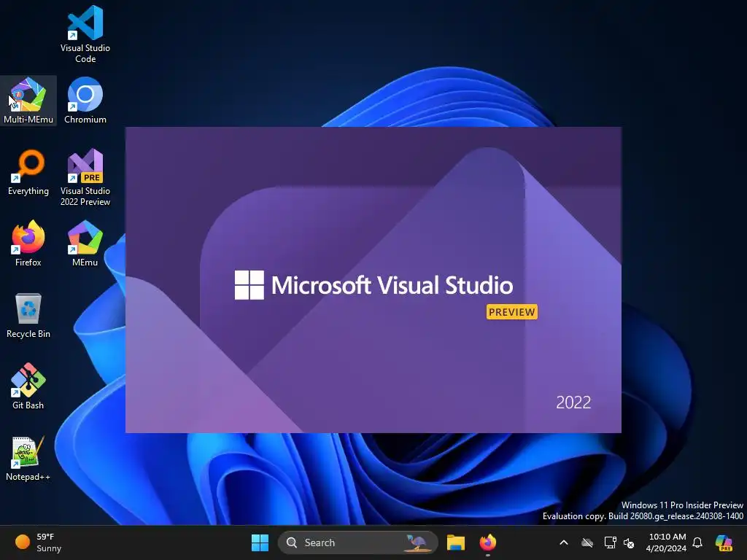
Task: Open the Recycle Bin on the desktop
Action: coord(28,315)
